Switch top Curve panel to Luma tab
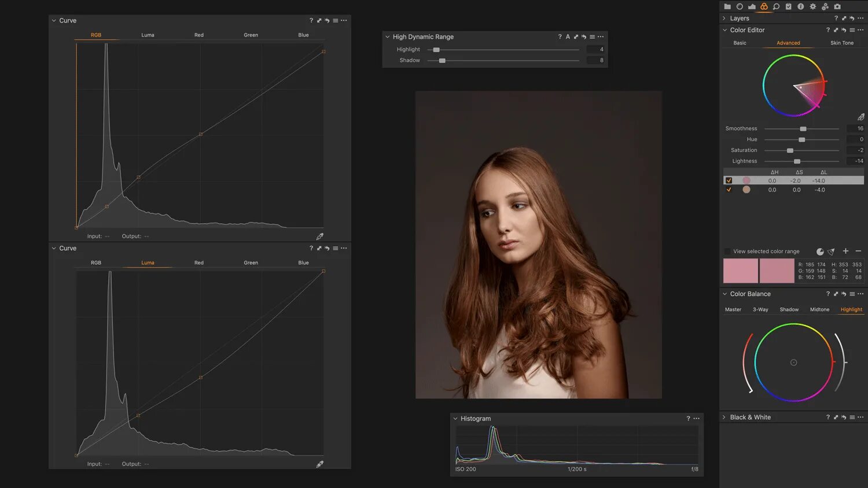 tap(148, 35)
